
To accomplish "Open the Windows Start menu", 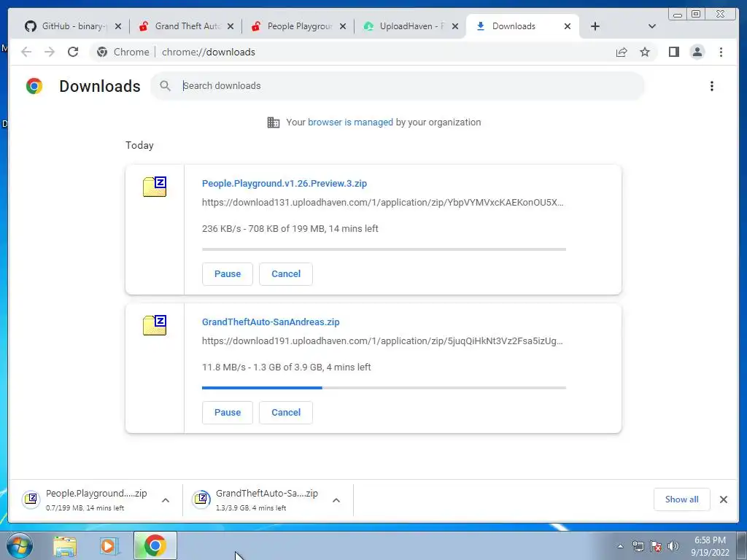I will point(20,545).
